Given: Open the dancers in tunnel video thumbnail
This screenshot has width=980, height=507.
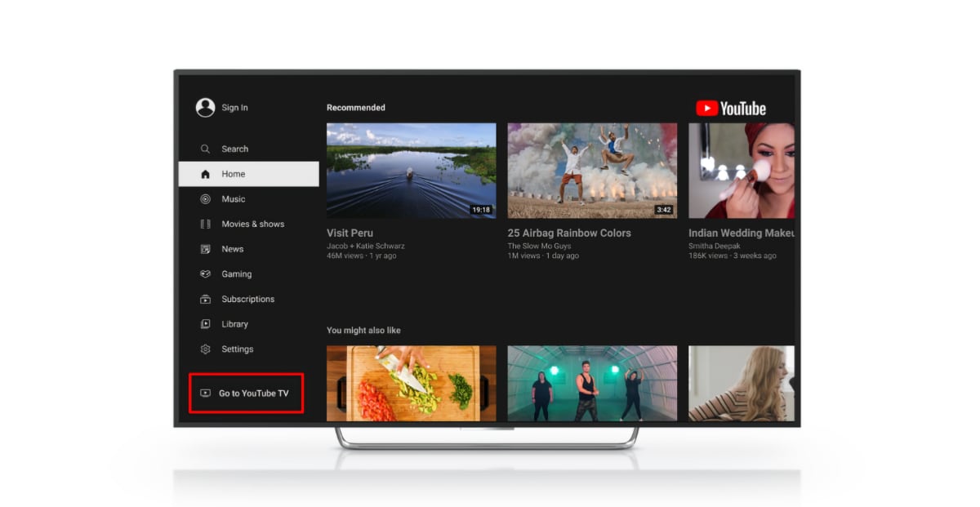Looking at the screenshot, I should pos(592,383).
